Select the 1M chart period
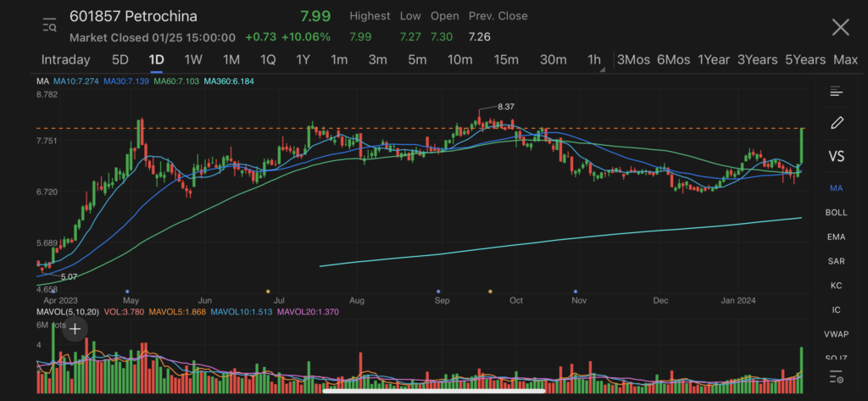 pos(231,60)
